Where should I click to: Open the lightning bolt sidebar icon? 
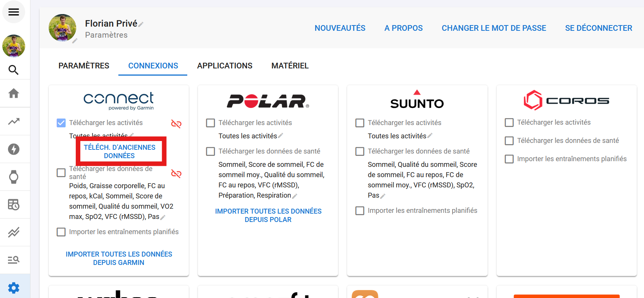coord(14,149)
